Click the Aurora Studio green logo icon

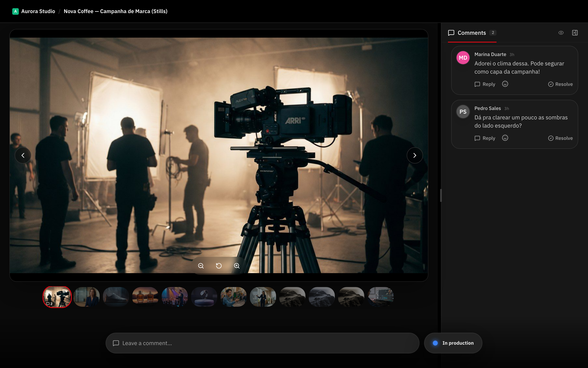tap(15, 11)
